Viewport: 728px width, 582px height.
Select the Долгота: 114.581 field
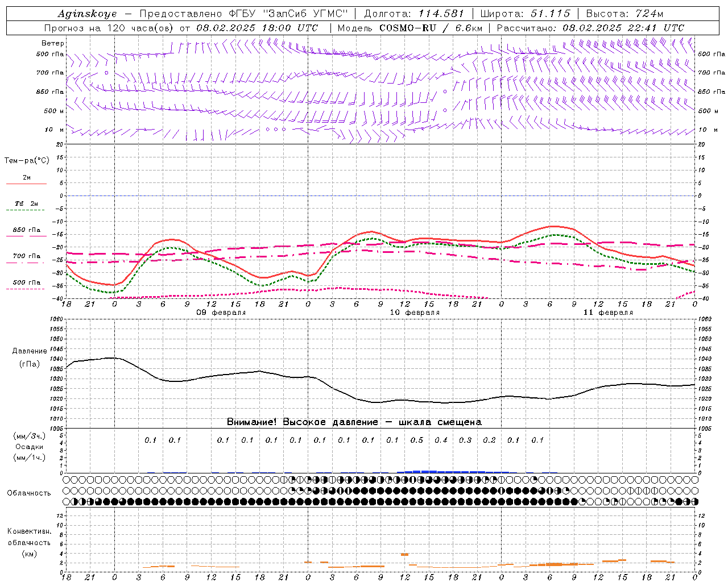click(x=414, y=14)
